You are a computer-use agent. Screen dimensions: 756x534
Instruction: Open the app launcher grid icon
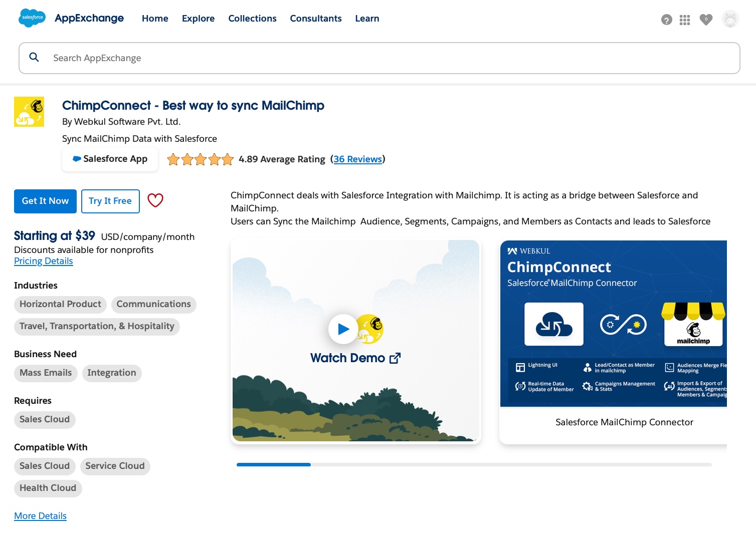pyautogui.click(x=685, y=20)
